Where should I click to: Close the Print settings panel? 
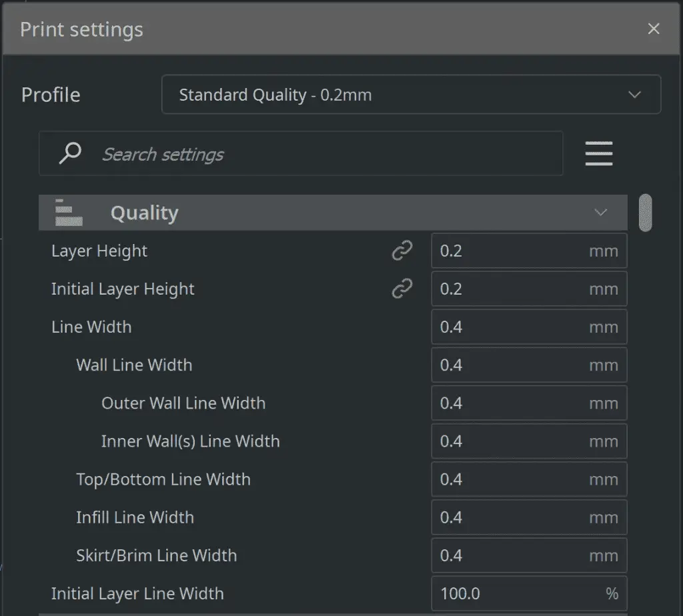[x=653, y=29]
